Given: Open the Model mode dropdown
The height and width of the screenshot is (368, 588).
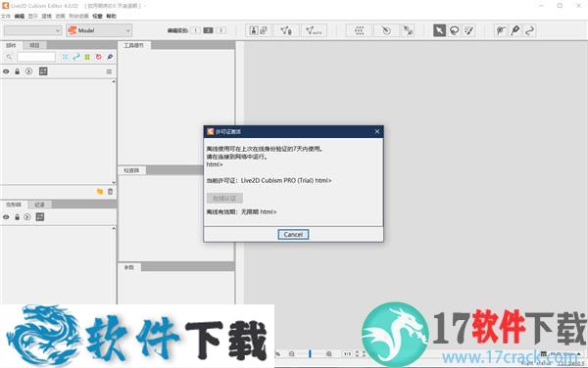Looking at the screenshot, I should [99, 30].
